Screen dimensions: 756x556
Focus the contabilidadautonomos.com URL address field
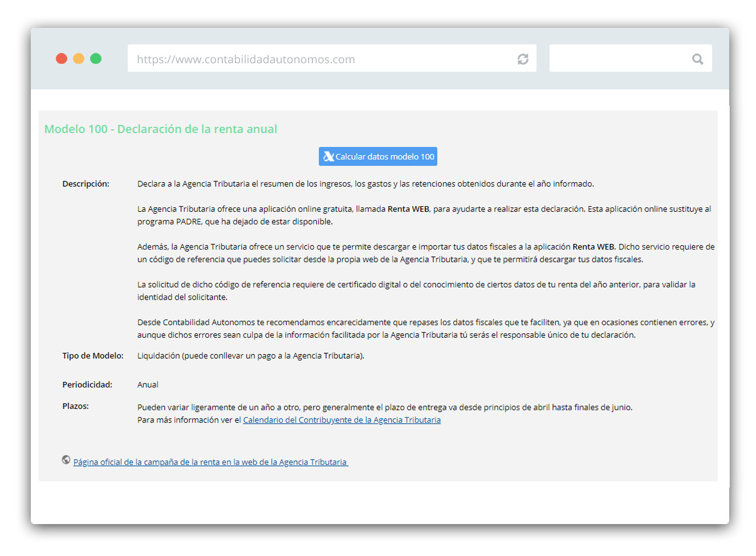319,59
